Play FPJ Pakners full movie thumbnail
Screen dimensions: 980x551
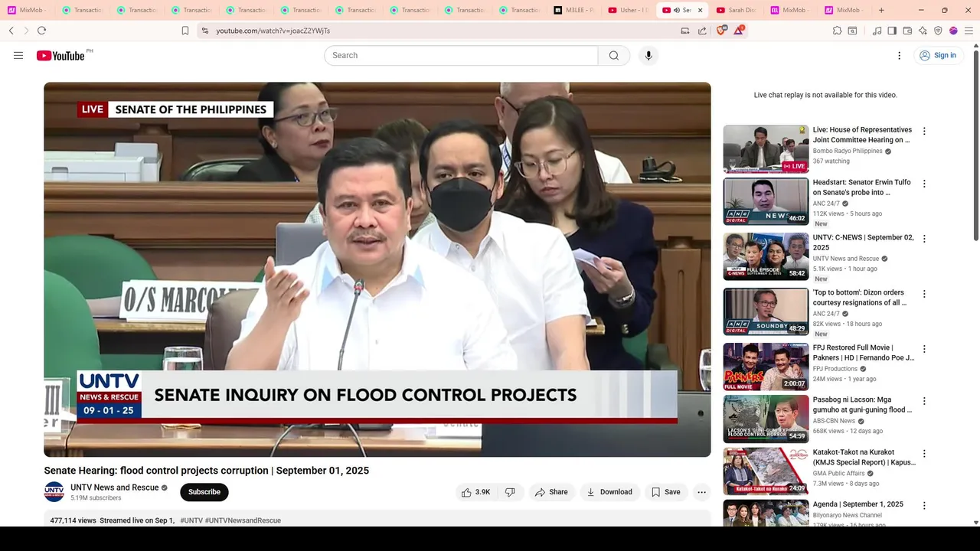[x=766, y=367]
